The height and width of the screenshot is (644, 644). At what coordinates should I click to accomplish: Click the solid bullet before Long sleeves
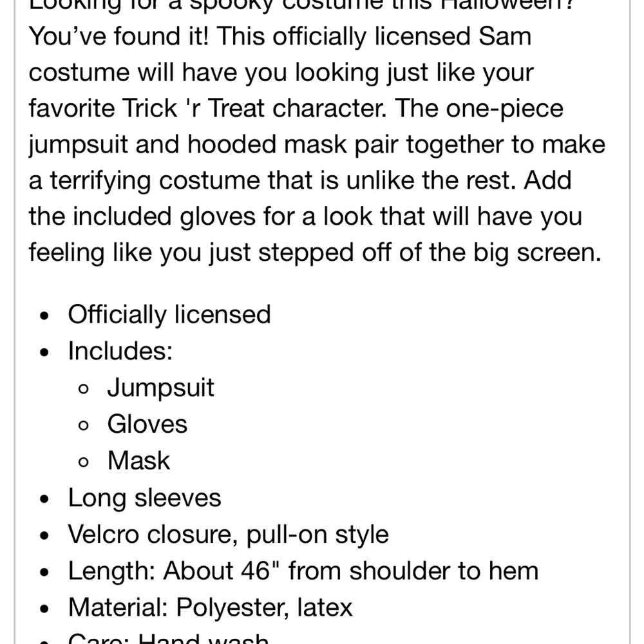pos(44,499)
